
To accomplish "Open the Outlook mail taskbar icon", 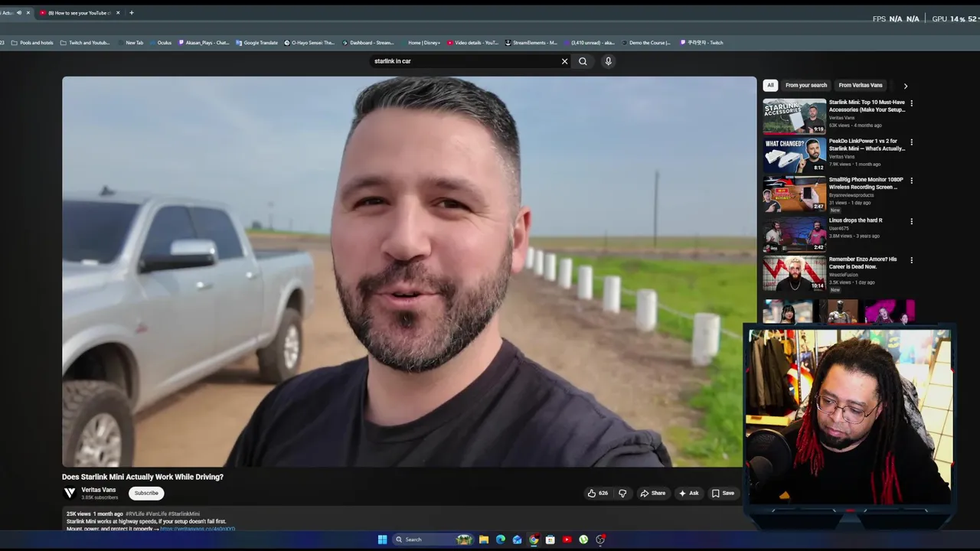I will click(x=517, y=540).
